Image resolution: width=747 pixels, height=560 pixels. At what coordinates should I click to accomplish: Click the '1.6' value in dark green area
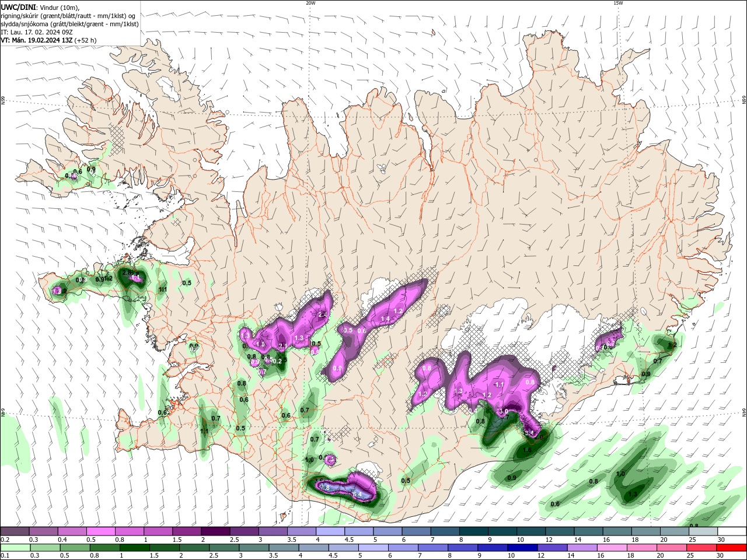pyautogui.click(x=527, y=450)
